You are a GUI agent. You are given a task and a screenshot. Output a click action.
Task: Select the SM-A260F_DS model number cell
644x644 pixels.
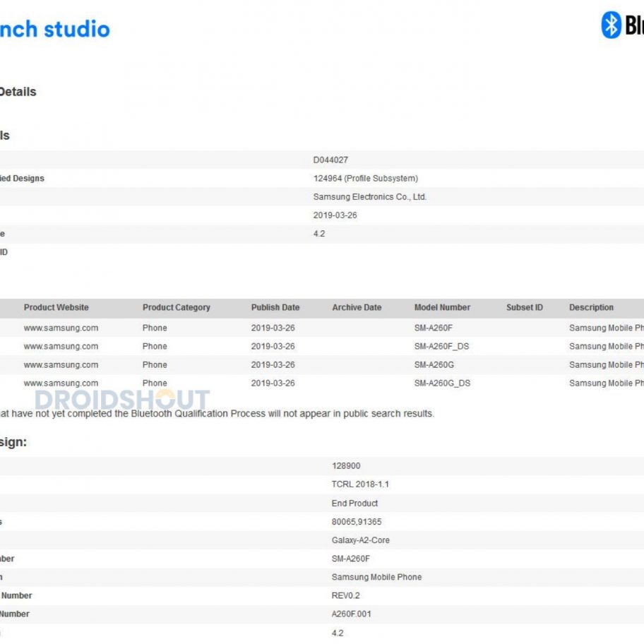442,347
